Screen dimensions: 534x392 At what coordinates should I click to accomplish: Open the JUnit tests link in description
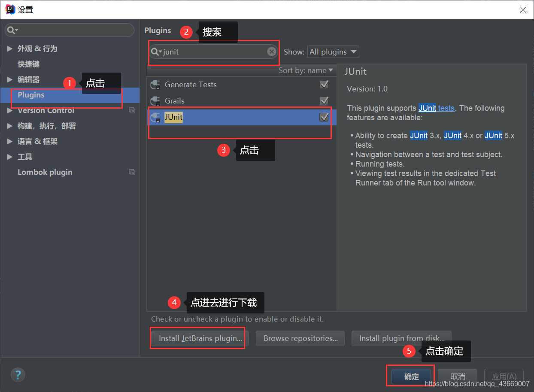(437, 108)
